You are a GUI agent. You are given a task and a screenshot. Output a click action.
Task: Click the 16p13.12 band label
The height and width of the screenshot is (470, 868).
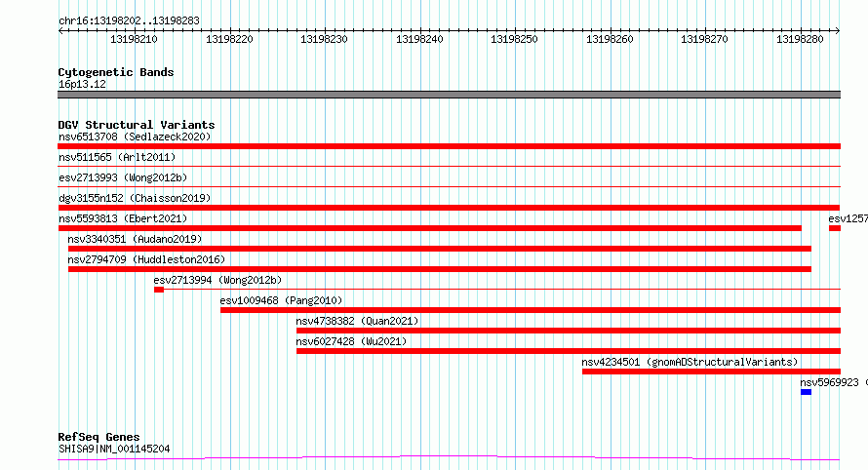point(82,84)
